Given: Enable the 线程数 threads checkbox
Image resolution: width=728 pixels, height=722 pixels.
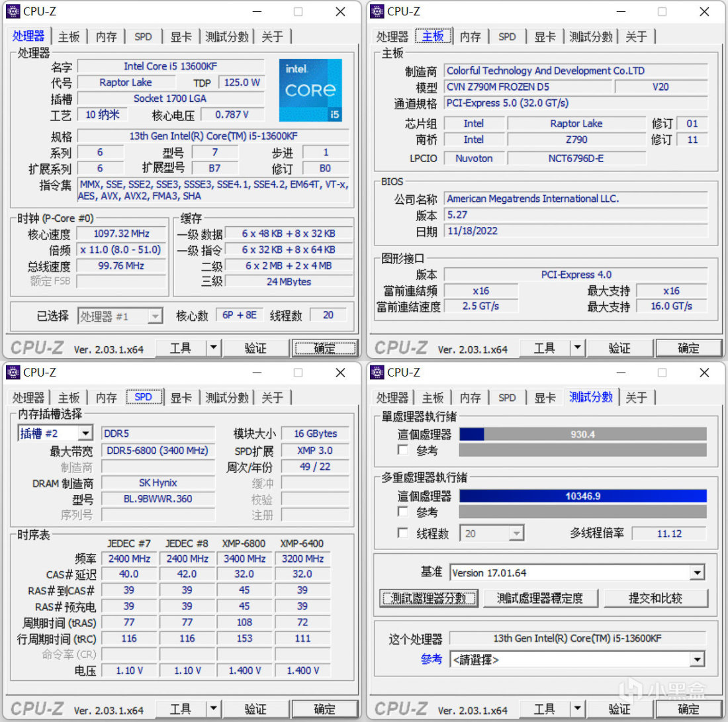Looking at the screenshot, I should pyautogui.click(x=402, y=533).
